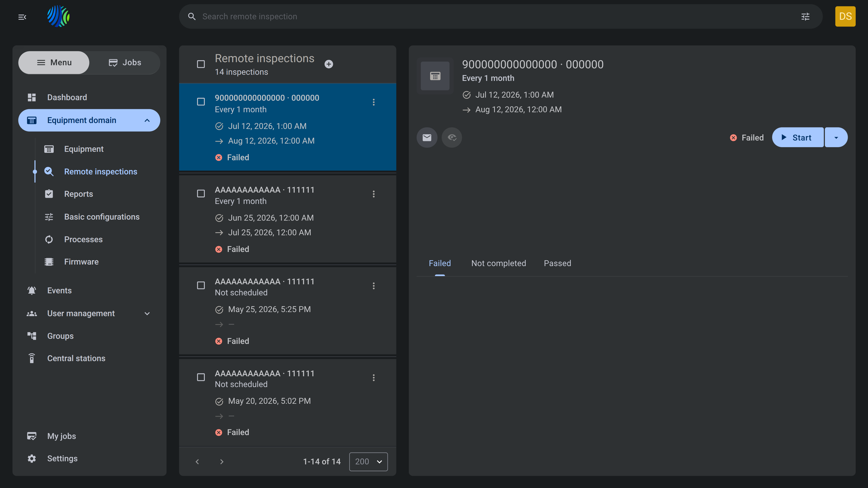Select the 'May 20, 2026, 5:02 PM' date
This screenshot has height=488, width=868.
pyautogui.click(x=269, y=401)
